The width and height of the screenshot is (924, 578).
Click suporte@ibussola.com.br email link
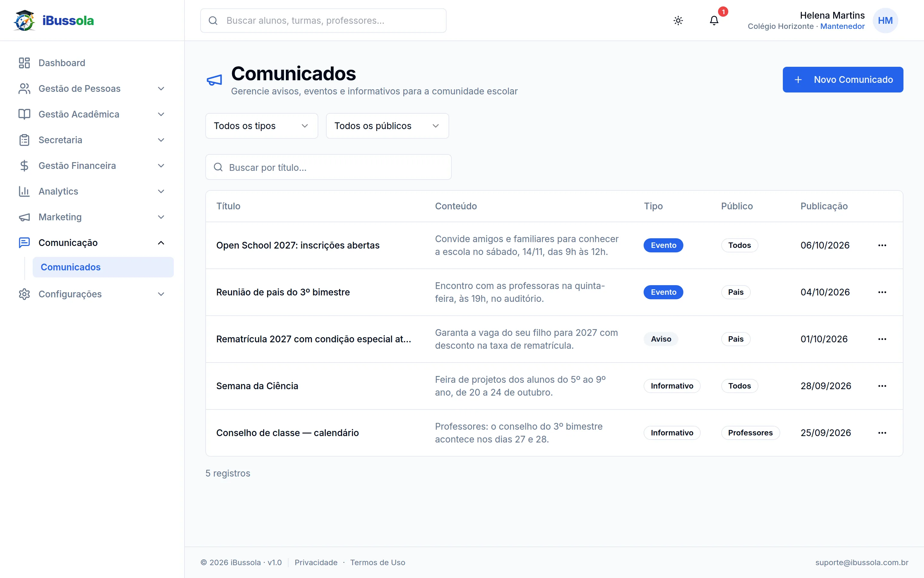coord(862,562)
